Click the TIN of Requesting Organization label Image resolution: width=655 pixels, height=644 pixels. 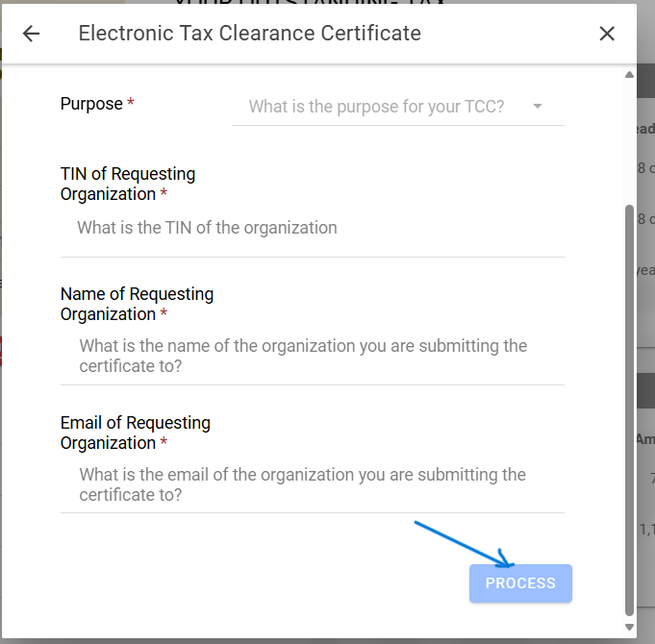click(127, 184)
